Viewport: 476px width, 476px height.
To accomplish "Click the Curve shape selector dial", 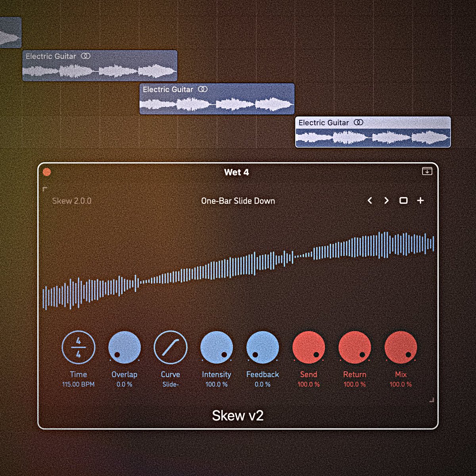I will [171, 348].
